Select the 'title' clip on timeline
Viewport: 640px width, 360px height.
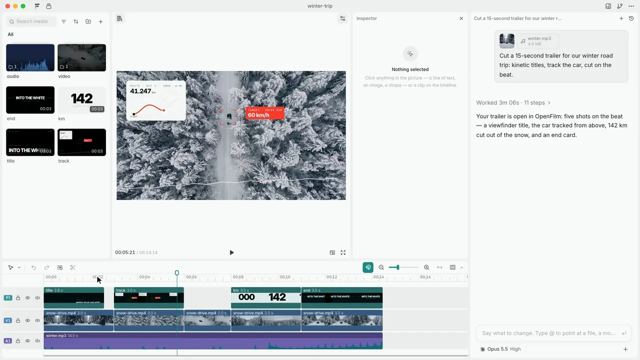tap(74, 298)
